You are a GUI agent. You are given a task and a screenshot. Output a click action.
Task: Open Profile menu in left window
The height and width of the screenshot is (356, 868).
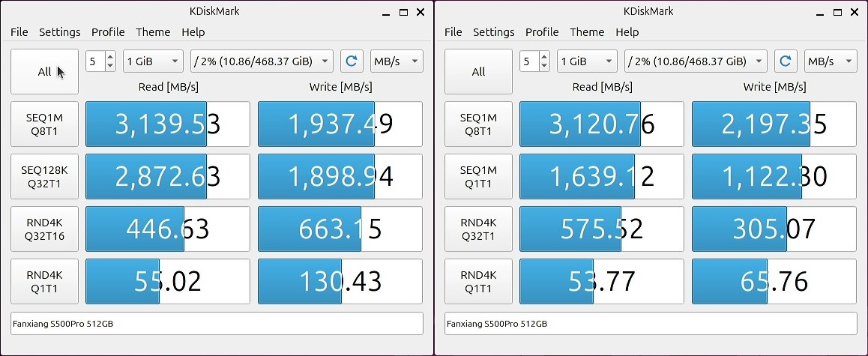coord(108,32)
